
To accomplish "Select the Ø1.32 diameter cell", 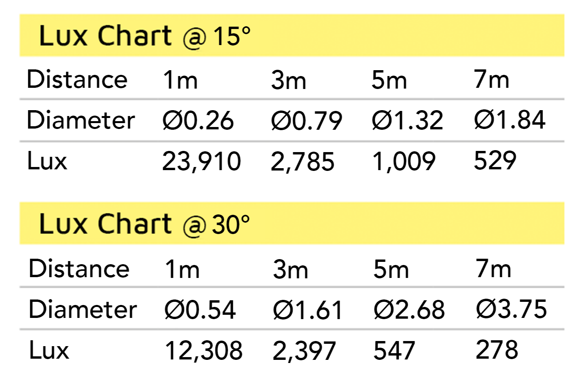I will 407,120.
